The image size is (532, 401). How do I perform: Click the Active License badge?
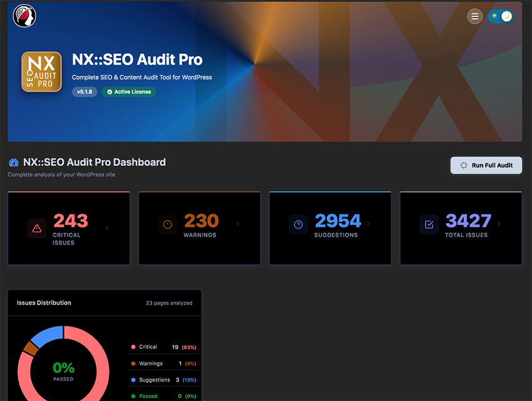(129, 91)
